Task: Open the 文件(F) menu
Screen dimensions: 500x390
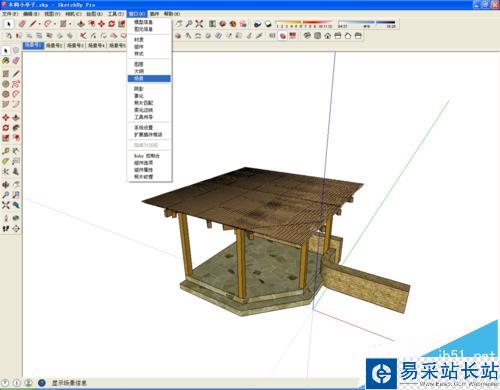Action: click(10, 14)
